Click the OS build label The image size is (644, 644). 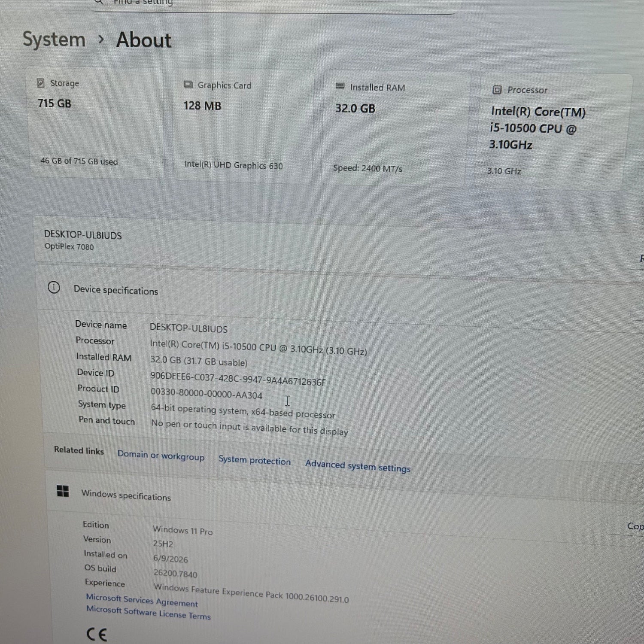[x=100, y=568]
